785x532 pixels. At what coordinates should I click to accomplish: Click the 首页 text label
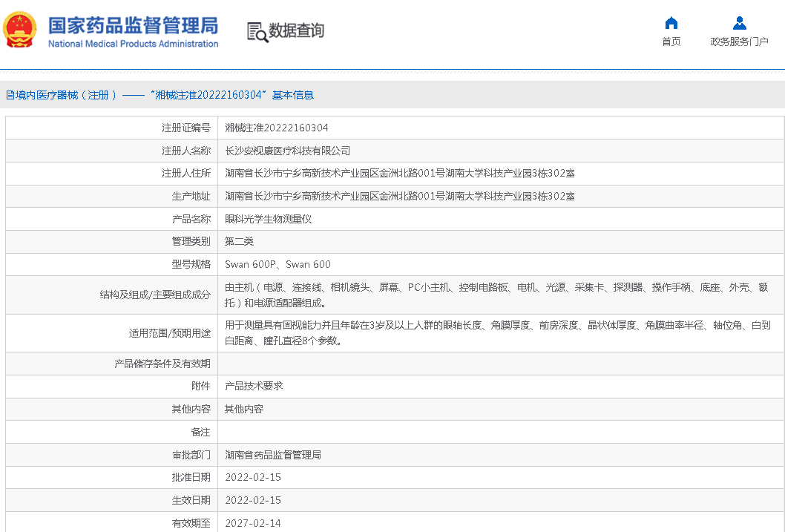pyautogui.click(x=671, y=42)
